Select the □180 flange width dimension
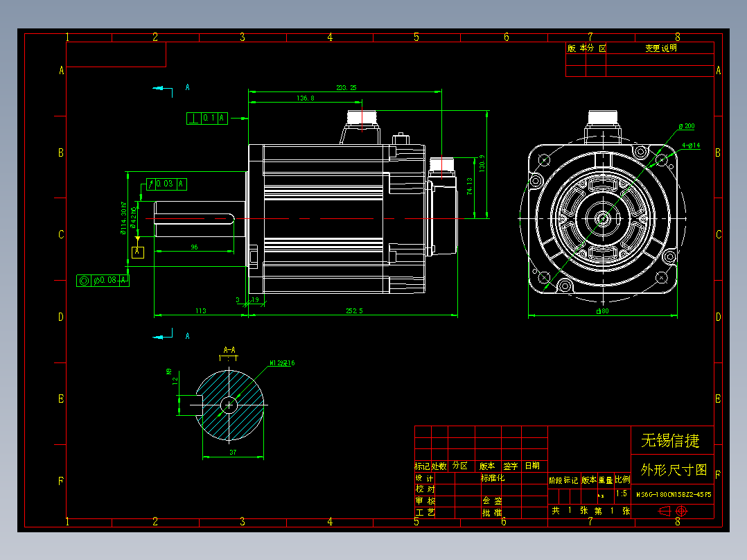The height and width of the screenshot is (560, 747). point(603,310)
